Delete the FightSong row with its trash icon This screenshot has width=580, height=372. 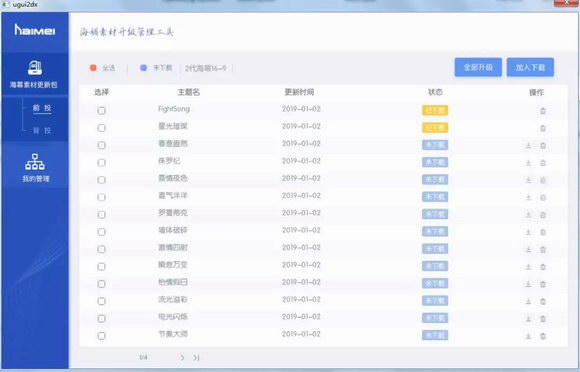pyautogui.click(x=543, y=111)
